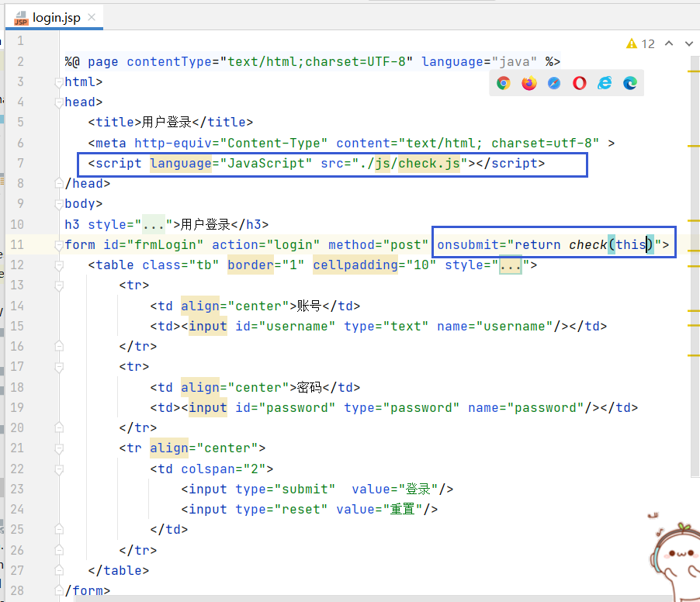Collapse the html tag fold on line 3
This screenshot has width=700, height=602.
tap(58, 82)
